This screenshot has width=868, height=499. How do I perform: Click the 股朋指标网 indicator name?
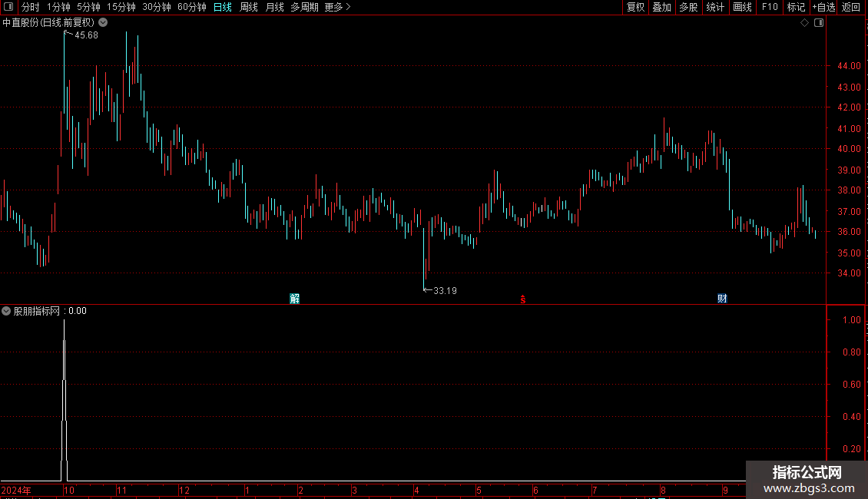(37, 311)
